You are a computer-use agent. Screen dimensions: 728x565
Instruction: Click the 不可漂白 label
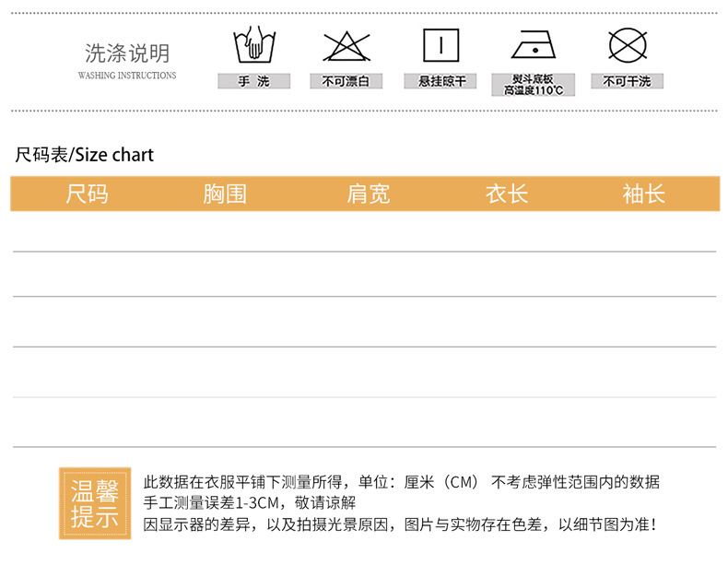pyautogui.click(x=346, y=81)
